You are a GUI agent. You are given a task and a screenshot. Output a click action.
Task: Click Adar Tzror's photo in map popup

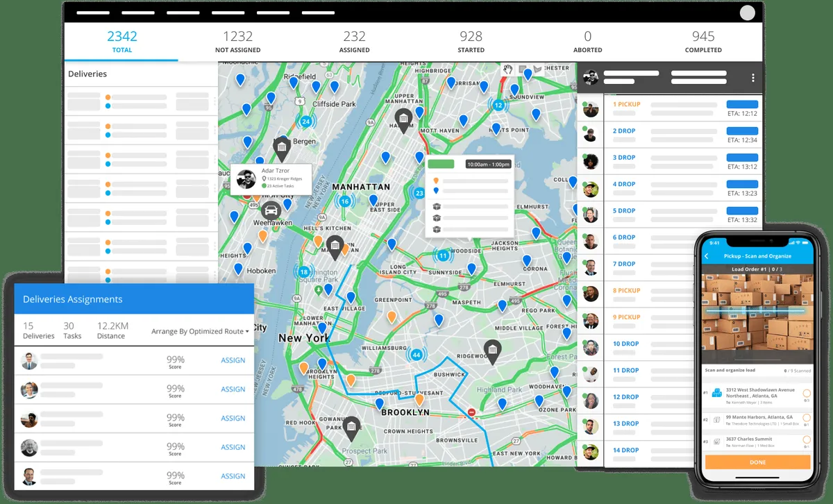[x=246, y=179]
